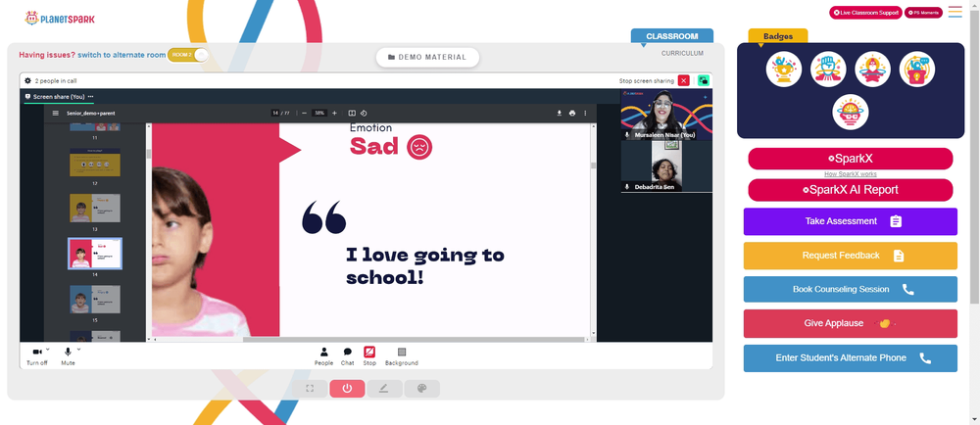Click PDF horizontal scrollbar
The image size is (980, 425).
[415, 340]
